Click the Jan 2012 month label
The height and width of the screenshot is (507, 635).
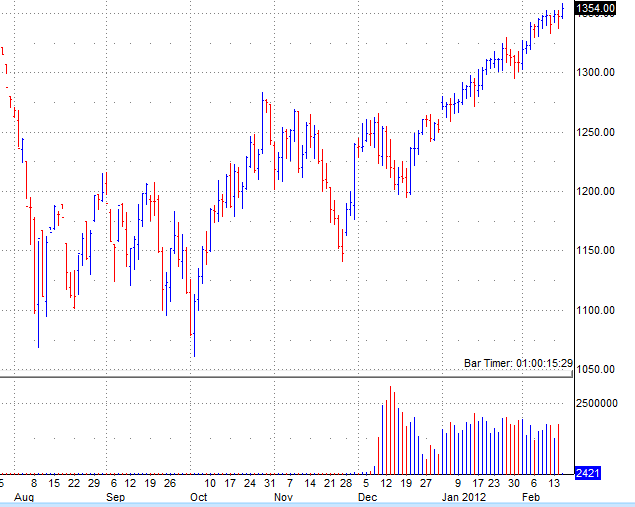(464, 497)
